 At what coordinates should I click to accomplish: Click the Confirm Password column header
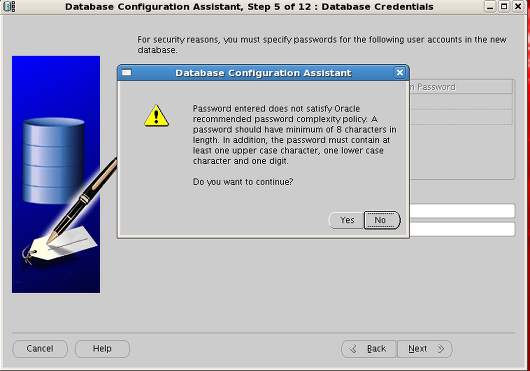pos(461,87)
